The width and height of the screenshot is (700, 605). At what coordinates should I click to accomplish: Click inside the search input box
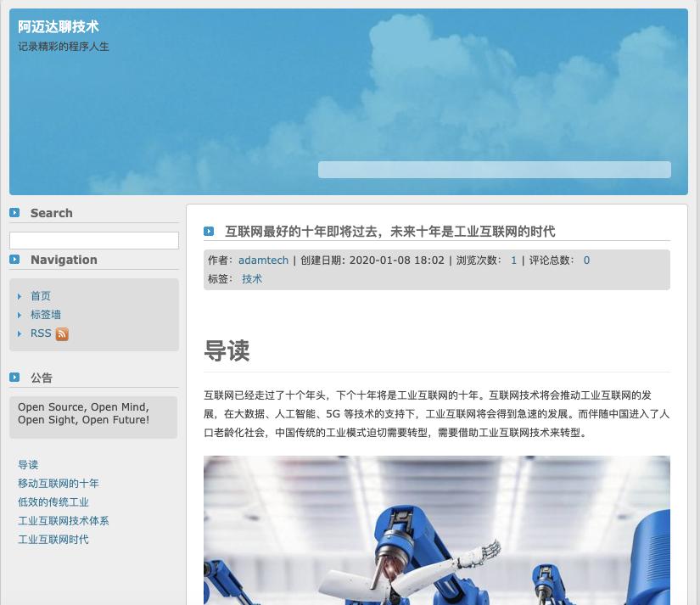coord(94,240)
